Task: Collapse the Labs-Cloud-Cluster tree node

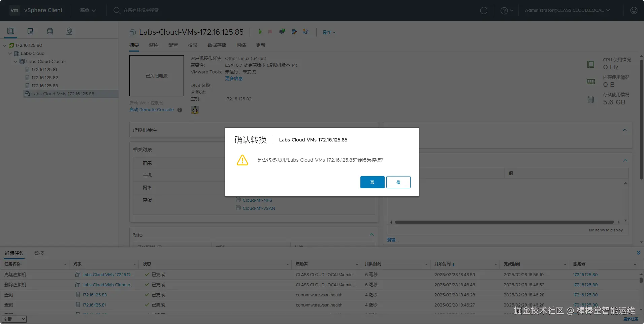Action: 15,62
